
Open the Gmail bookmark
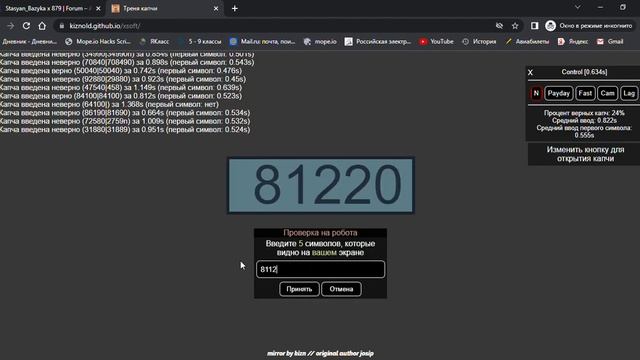[x=610, y=42]
